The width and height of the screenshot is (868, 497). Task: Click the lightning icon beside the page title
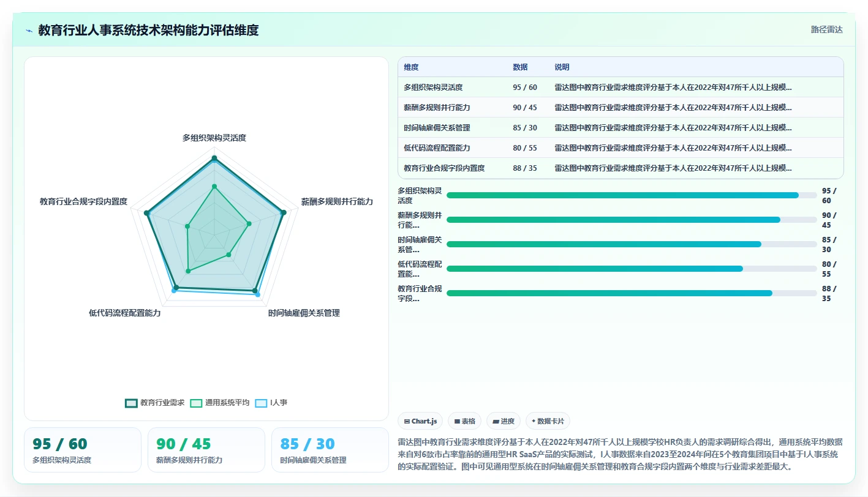pyautogui.click(x=29, y=30)
